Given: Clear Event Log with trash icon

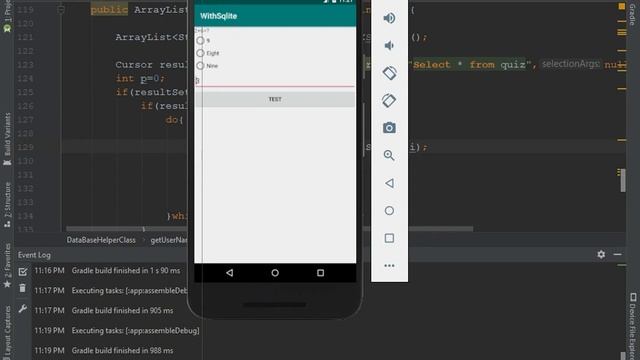Looking at the screenshot, I should pyautogui.click(x=22, y=288).
